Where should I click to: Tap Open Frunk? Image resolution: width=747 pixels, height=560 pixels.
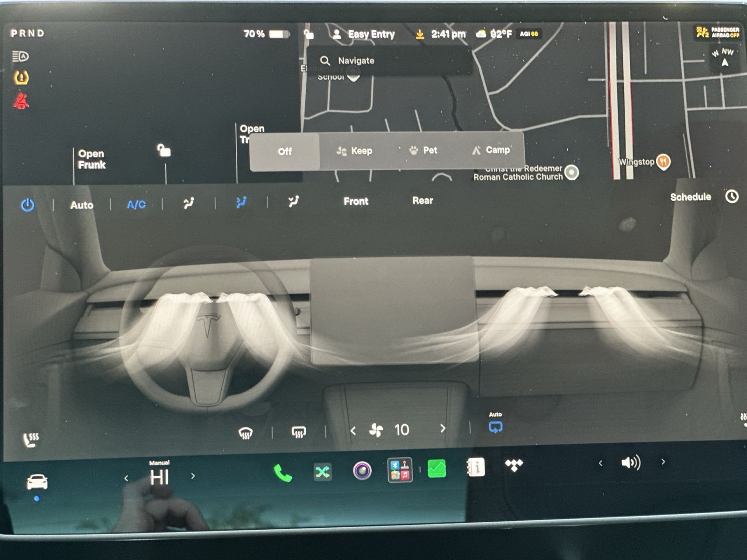[92, 159]
